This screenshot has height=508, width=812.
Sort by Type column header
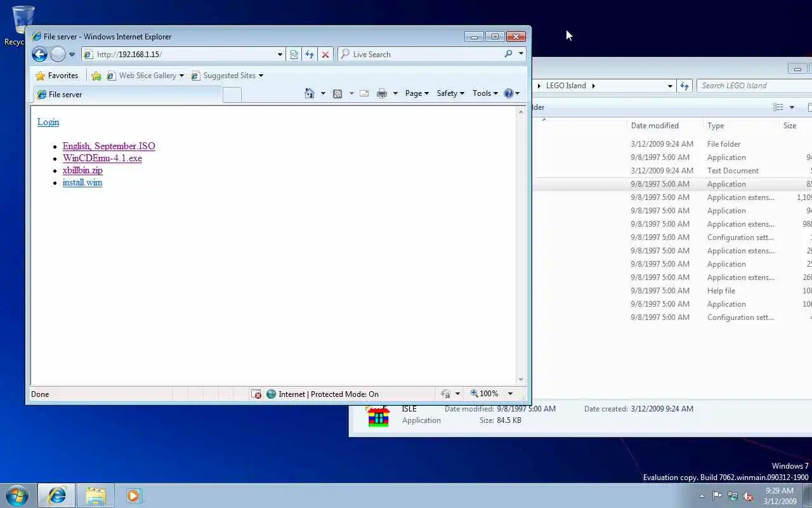tap(741, 126)
